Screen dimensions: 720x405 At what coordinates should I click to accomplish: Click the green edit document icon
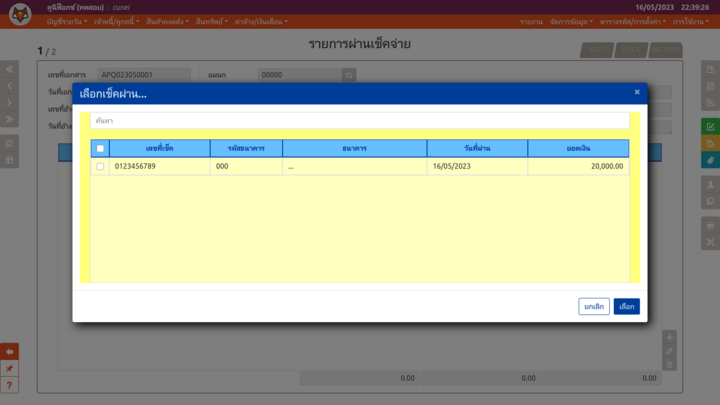tap(710, 127)
